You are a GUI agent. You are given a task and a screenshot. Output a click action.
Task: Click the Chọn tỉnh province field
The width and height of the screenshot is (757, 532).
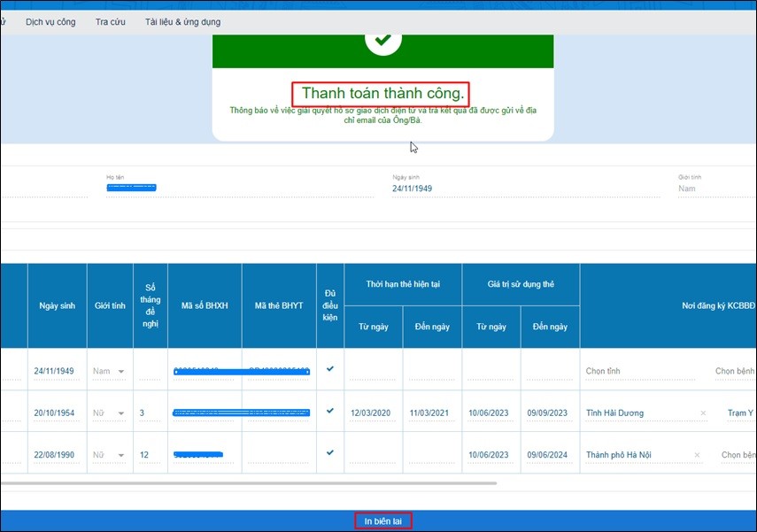pyautogui.click(x=644, y=372)
